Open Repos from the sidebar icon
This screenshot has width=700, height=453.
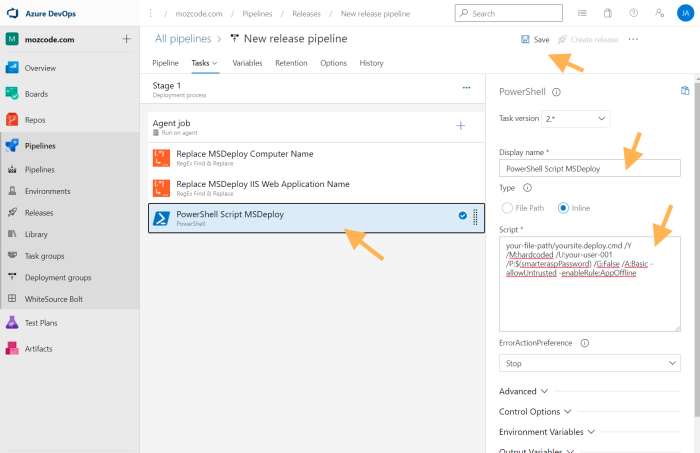pos(12,120)
